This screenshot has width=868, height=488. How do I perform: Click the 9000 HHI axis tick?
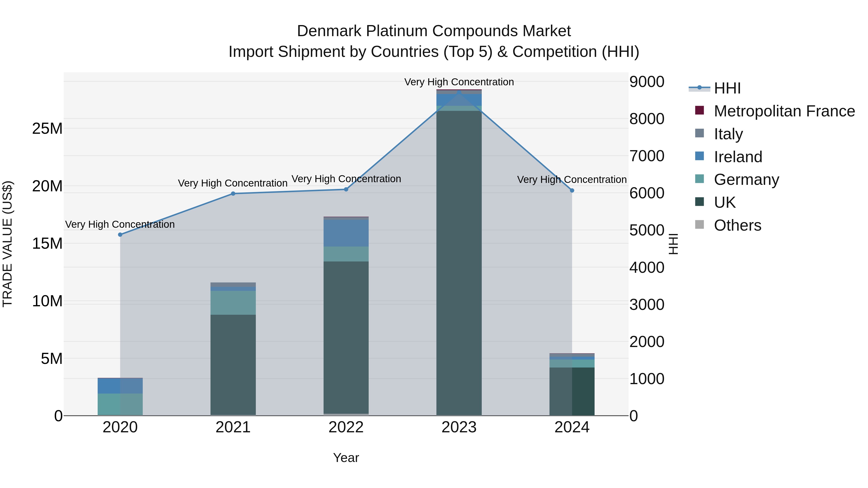pyautogui.click(x=647, y=82)
